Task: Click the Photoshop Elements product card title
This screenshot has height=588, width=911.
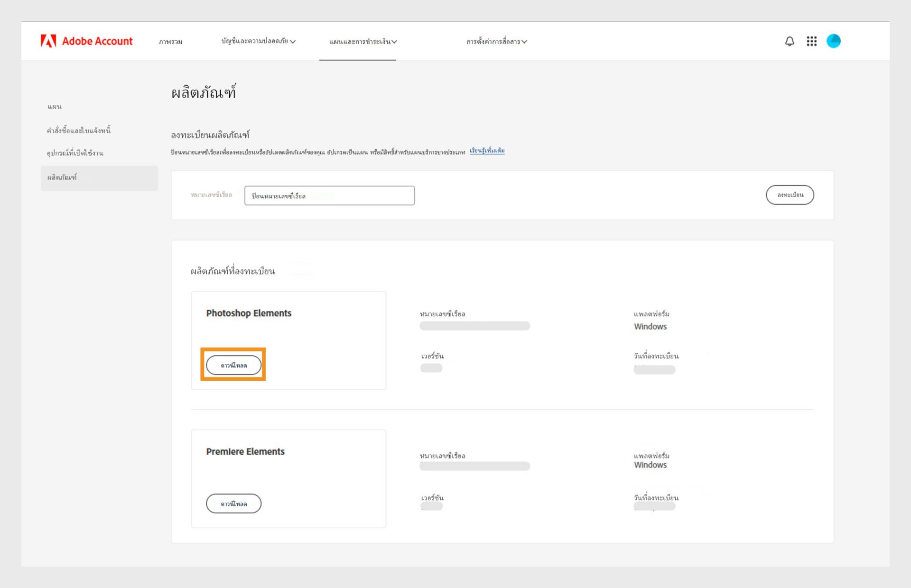Action: [249, 313]
